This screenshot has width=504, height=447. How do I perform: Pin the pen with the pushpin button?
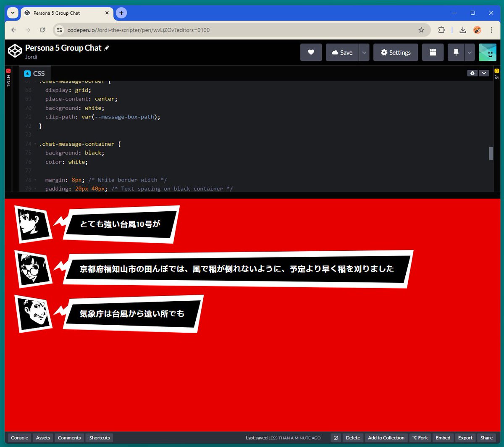(x=456, y=53)
